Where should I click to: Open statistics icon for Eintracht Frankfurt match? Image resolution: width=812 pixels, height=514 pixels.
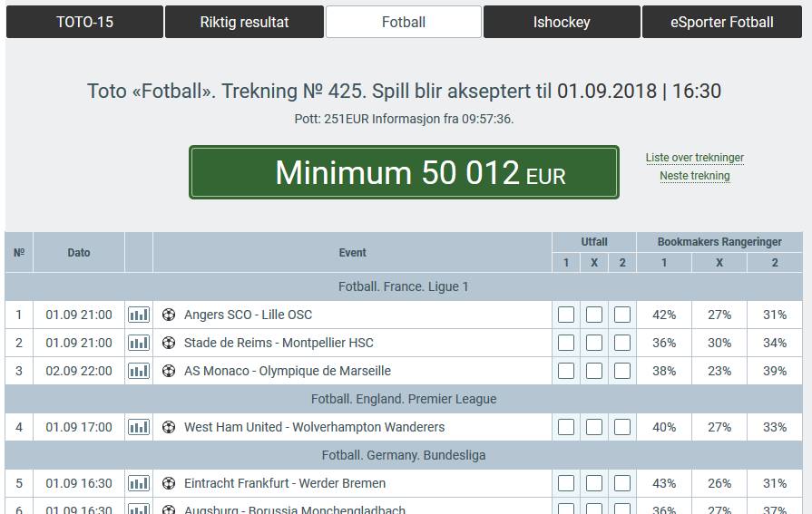tap(139, 483)
